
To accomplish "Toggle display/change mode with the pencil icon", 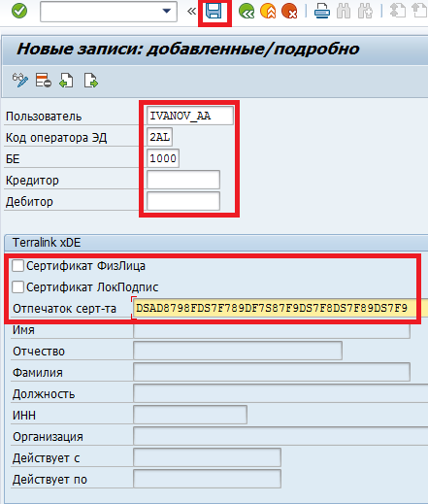I will (20, 81).
